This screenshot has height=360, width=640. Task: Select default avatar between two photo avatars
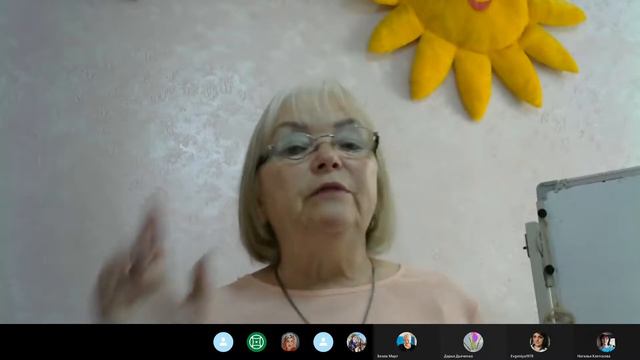[323, 342]
